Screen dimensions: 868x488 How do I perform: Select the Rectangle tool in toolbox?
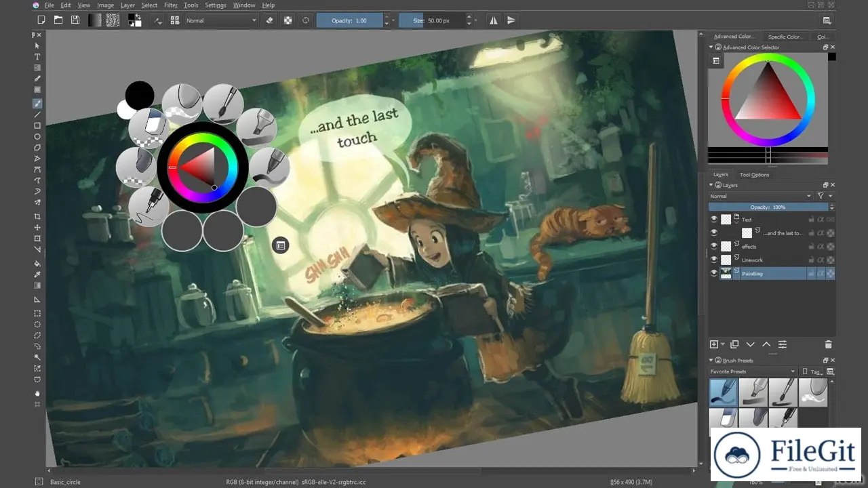[37, 125]
